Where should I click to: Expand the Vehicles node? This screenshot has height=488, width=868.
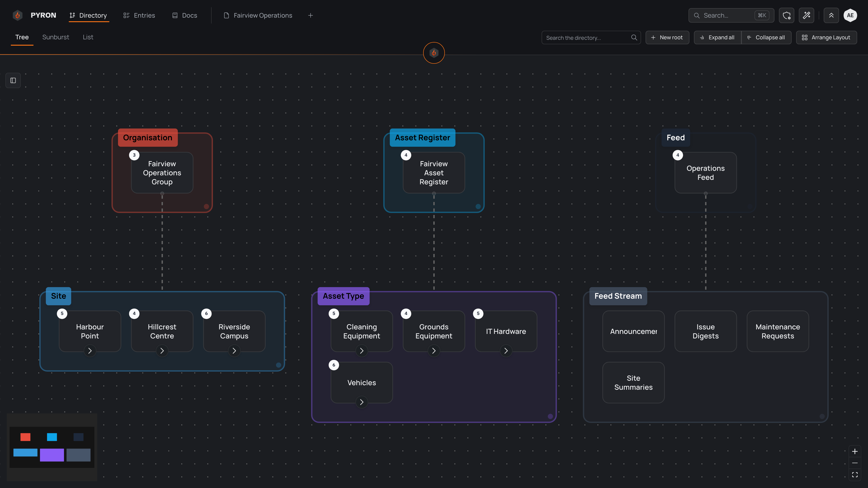pyautogui.click(x=362, y=402)
